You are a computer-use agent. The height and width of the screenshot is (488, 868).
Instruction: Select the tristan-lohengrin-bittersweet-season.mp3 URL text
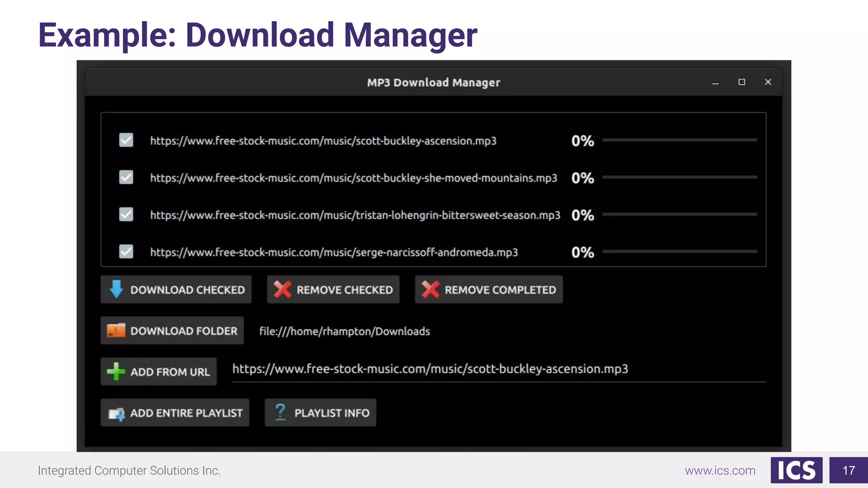(355, 215)
